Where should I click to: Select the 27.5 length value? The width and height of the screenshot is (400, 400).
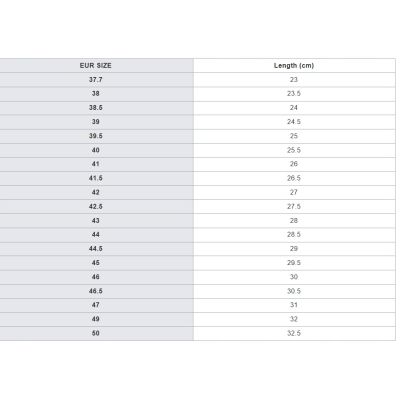[294, 207]
